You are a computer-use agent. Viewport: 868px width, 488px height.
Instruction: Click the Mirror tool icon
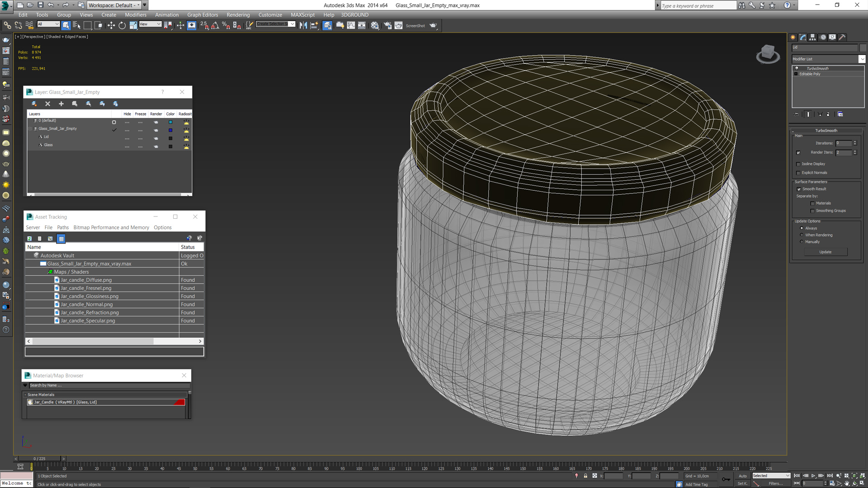pyautogui.click(x=303, y=25)
